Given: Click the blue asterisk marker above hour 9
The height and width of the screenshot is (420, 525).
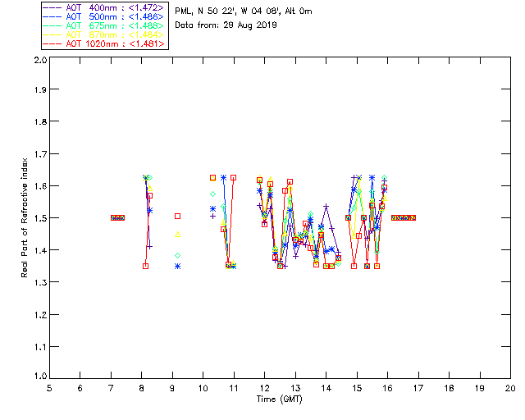Looking at the screenshot, I should click(x=178, y=267).
